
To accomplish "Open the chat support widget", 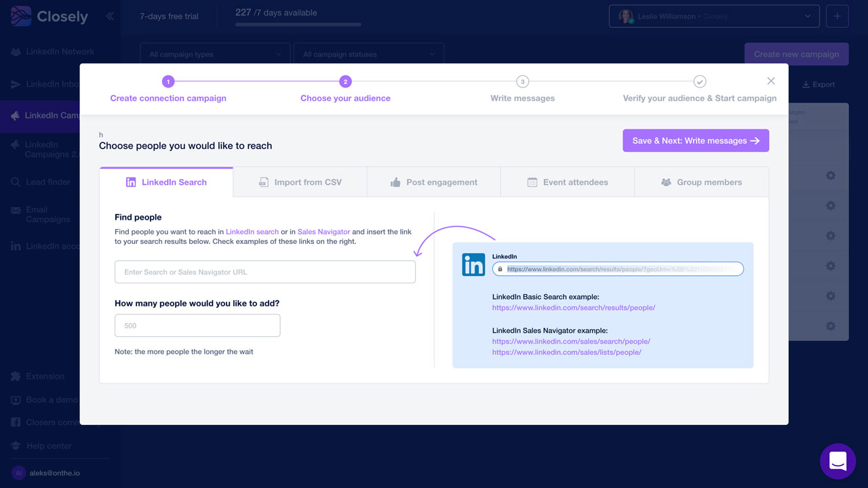I will 837,462.
